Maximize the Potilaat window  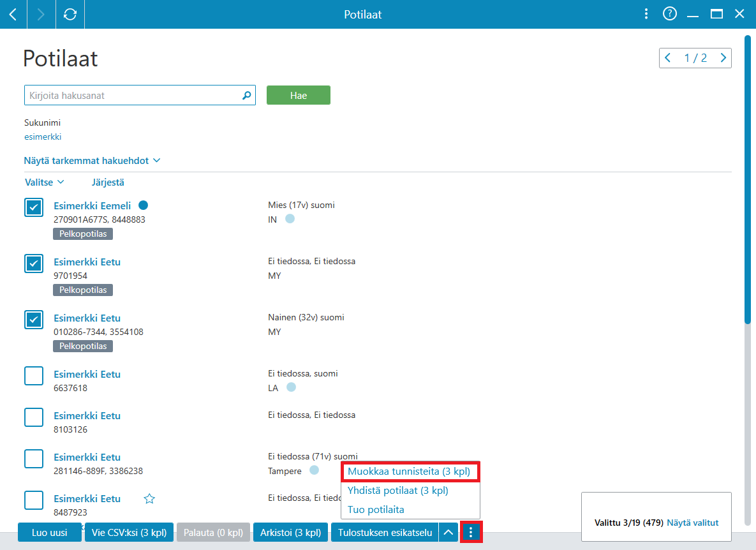716,14
